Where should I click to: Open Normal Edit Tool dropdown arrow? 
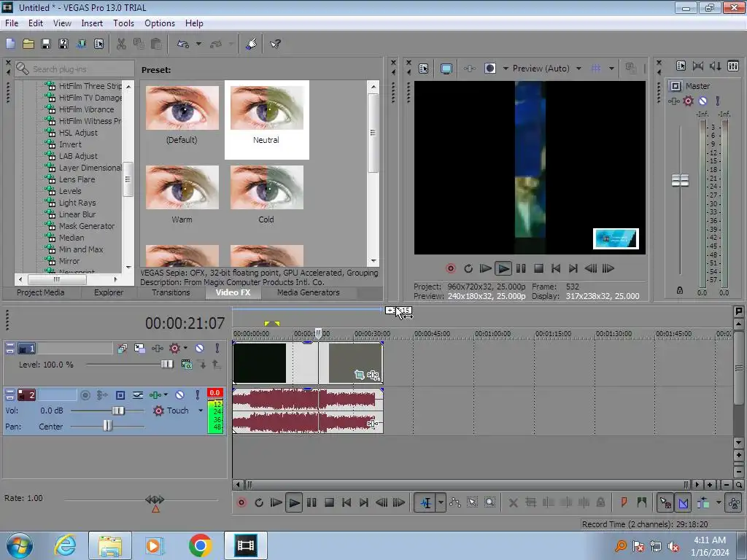click(441, 502)
